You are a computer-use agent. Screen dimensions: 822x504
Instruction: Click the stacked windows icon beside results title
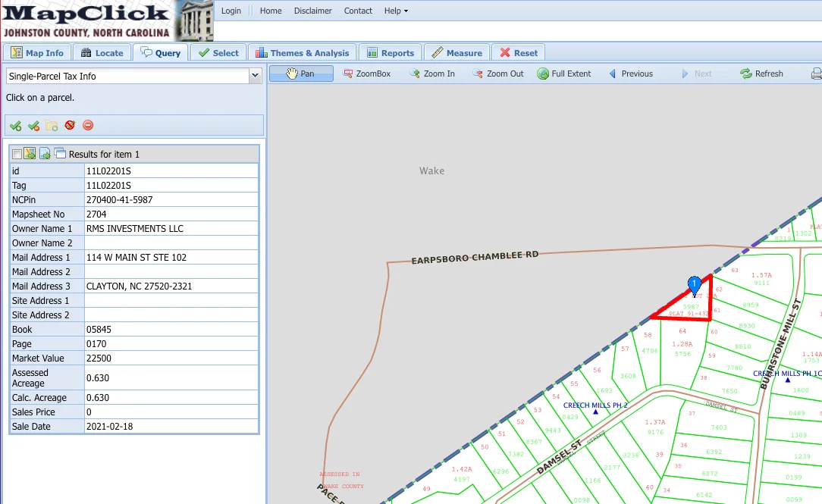point(61,154)
